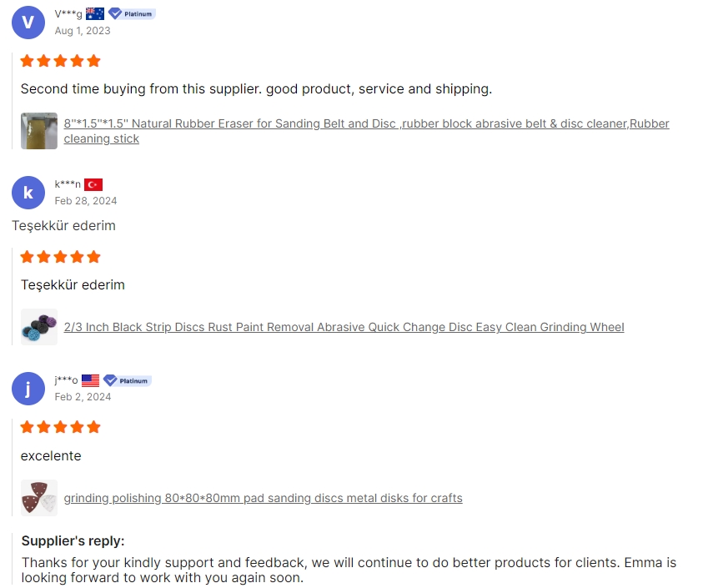The height and width of the screenshot is (588, 703).
Task: Click the Australian flag icon next to V***g
Action: tap(94, 14)
